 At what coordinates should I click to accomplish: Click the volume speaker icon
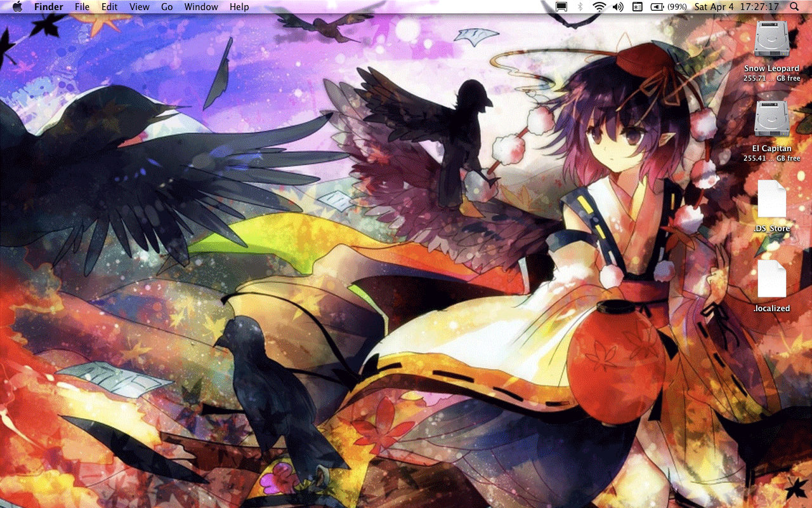tap(618, 7)
